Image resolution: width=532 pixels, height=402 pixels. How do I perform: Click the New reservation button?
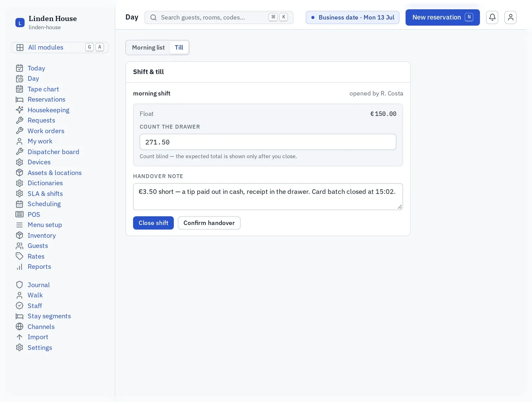[x=442, y=17]
